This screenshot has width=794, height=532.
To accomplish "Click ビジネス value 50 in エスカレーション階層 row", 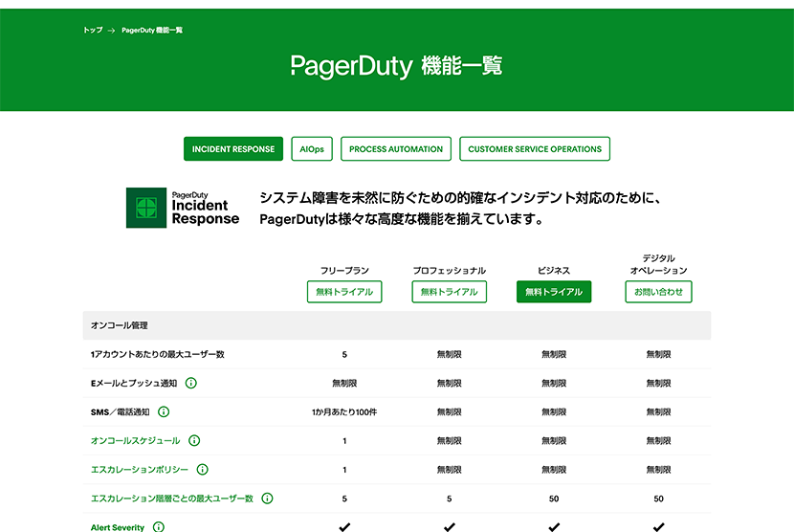I will pyautogui.click(x=554, y=499).
